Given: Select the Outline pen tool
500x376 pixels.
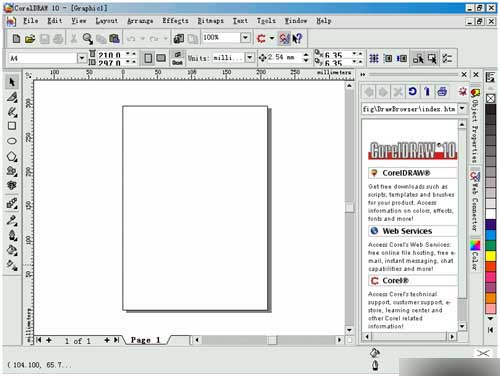Looking at the screenshot, I should [12, 235].
